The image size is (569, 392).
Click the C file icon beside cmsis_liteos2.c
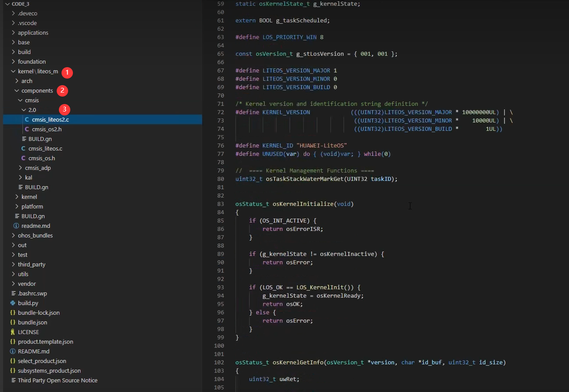pos(27,119)
